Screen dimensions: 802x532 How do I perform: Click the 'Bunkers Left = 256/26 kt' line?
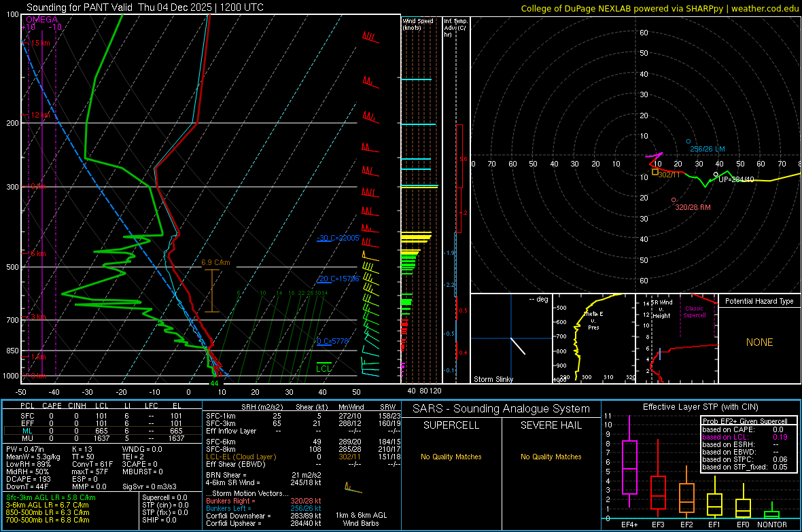264,508
